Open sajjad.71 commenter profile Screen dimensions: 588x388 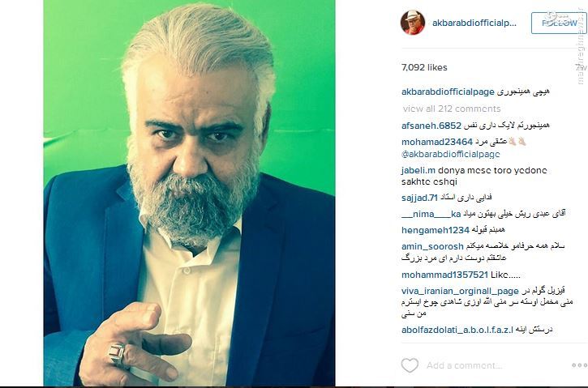419,198
